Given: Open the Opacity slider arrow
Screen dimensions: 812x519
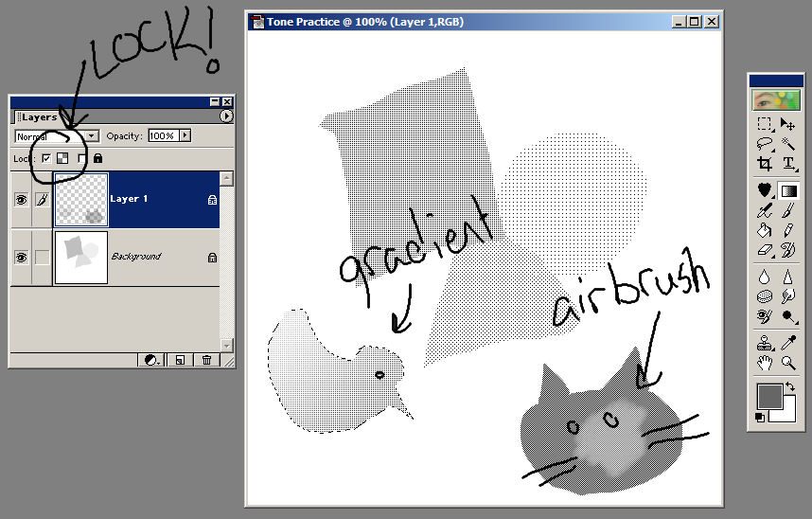Looking at the screenshot, I should click(x=185, y=135).
